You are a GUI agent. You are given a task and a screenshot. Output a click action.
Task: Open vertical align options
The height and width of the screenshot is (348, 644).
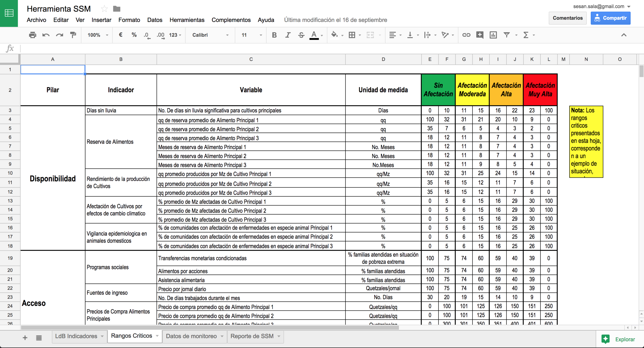tap(410, 35)
